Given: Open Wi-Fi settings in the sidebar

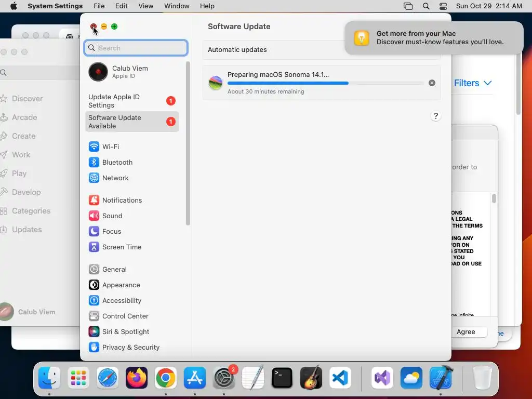Looking at the screenshot, I should click(132, 147).
